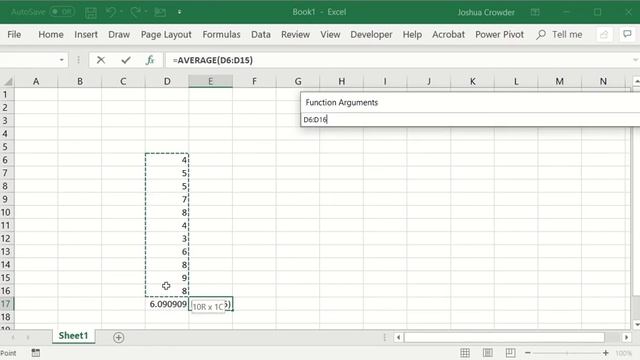This screenshot has width=640, height=360.
Task: Open the Review tab
Action: point(295,35)
